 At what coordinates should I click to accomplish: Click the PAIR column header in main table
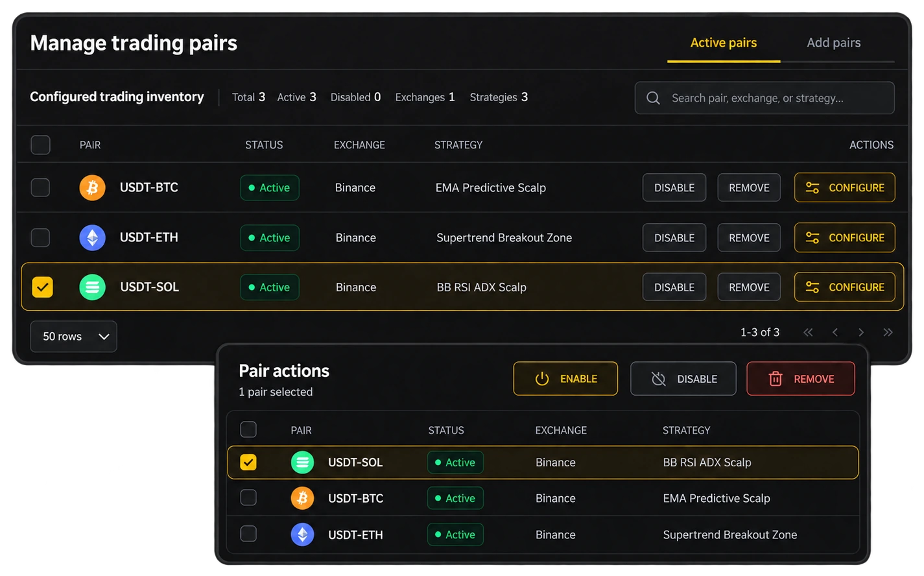(90, 145)
